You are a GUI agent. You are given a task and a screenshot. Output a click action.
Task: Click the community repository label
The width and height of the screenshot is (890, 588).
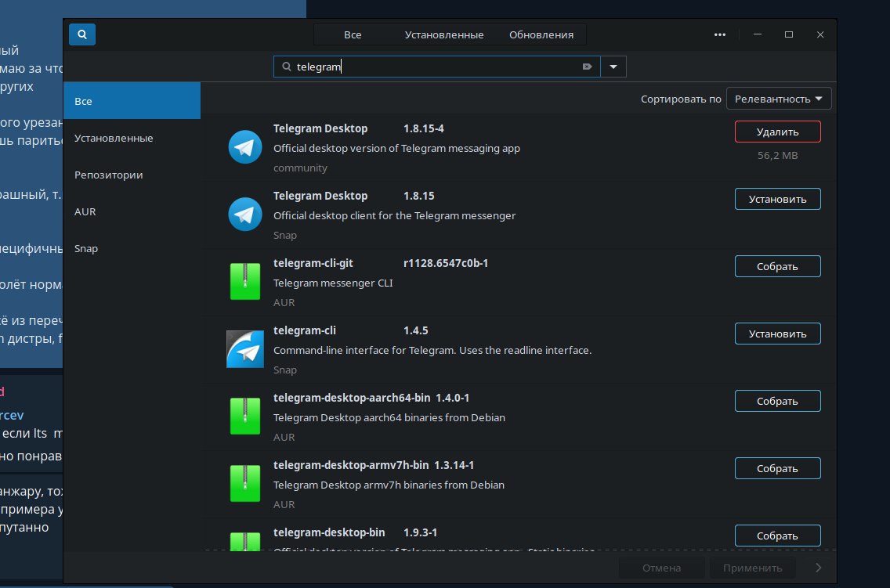click(300, 168)
